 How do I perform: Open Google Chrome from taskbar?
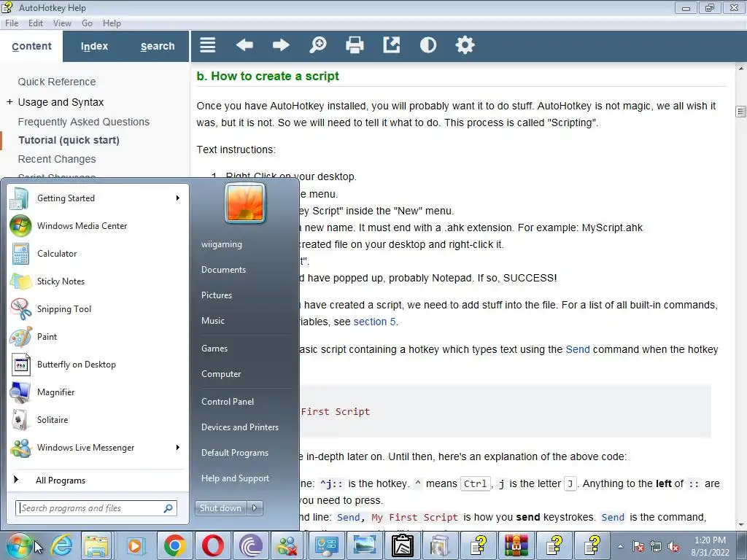tap(174, 545)
